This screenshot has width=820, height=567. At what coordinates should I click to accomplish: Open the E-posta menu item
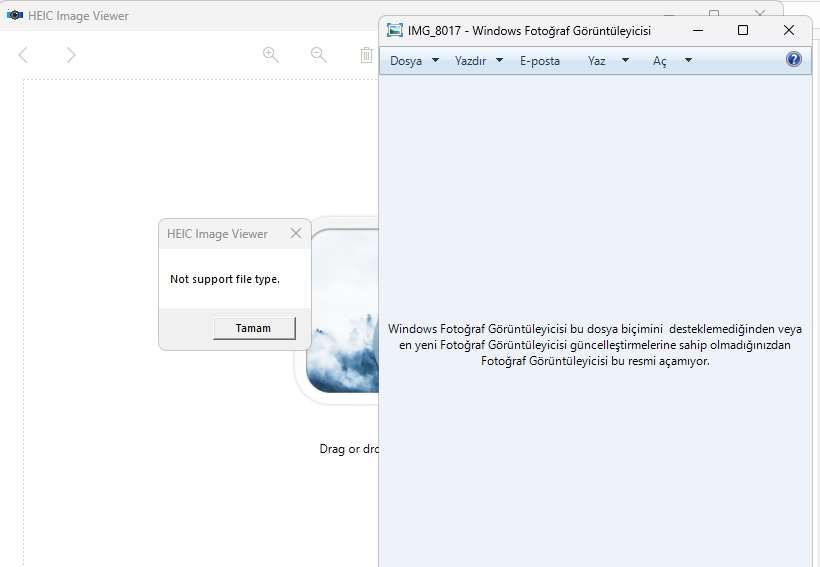coord(540,61)
